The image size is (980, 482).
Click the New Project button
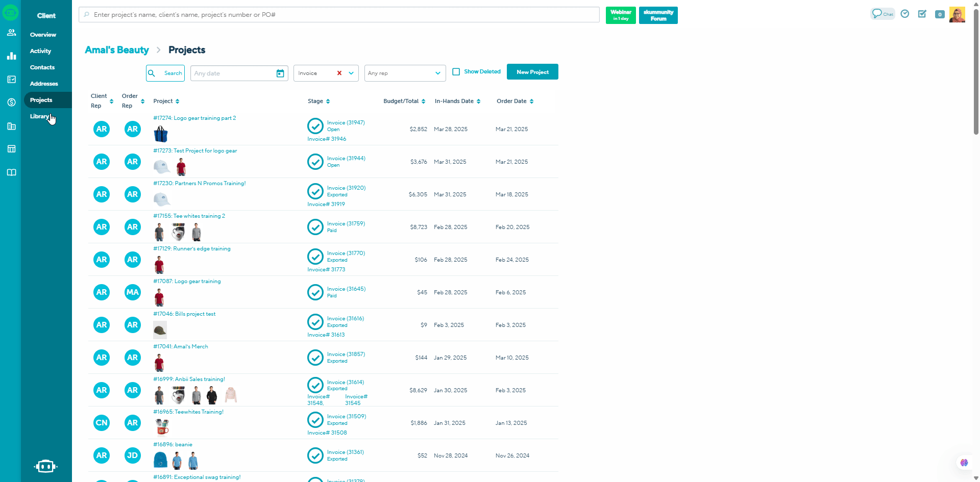point(532,72)
